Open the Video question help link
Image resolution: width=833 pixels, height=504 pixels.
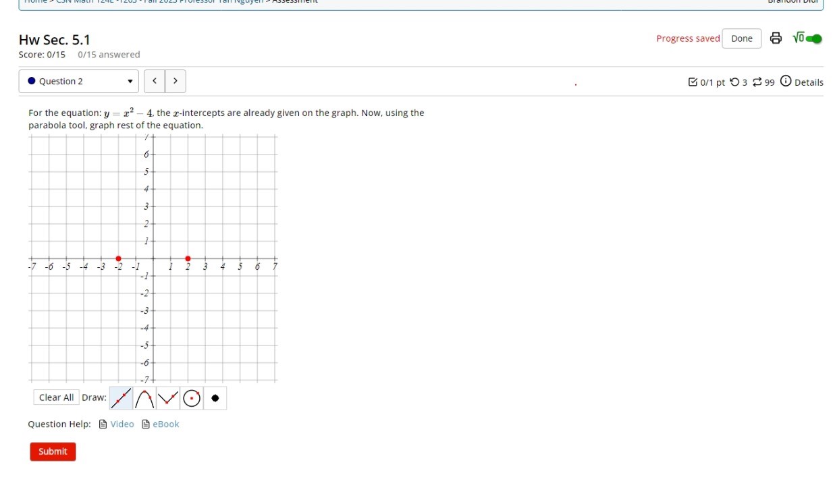pos(122,424)
